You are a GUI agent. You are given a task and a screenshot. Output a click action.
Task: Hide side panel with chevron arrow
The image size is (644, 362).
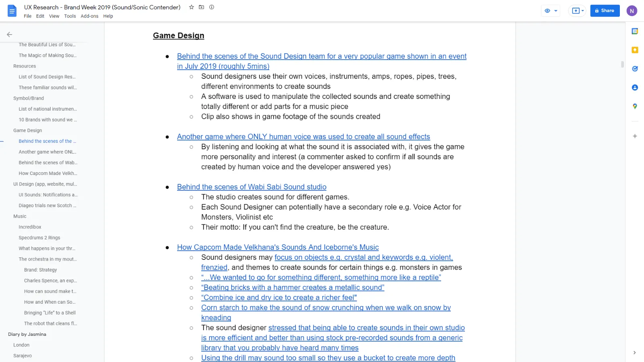[x=635, y=353]
